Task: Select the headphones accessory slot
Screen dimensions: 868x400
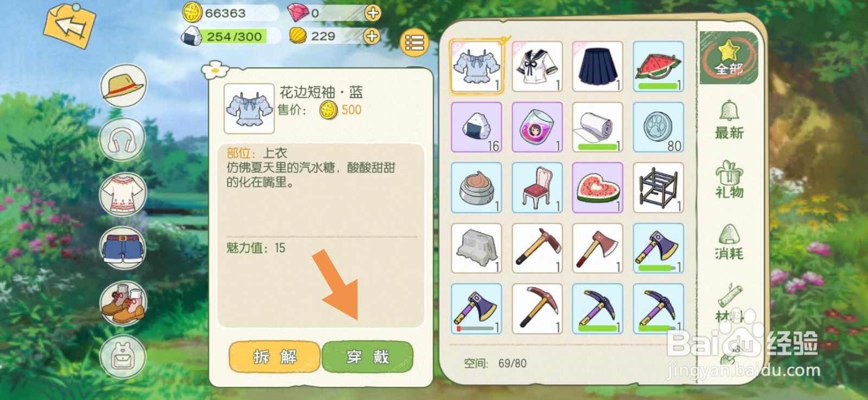Action: coord(122,140)
